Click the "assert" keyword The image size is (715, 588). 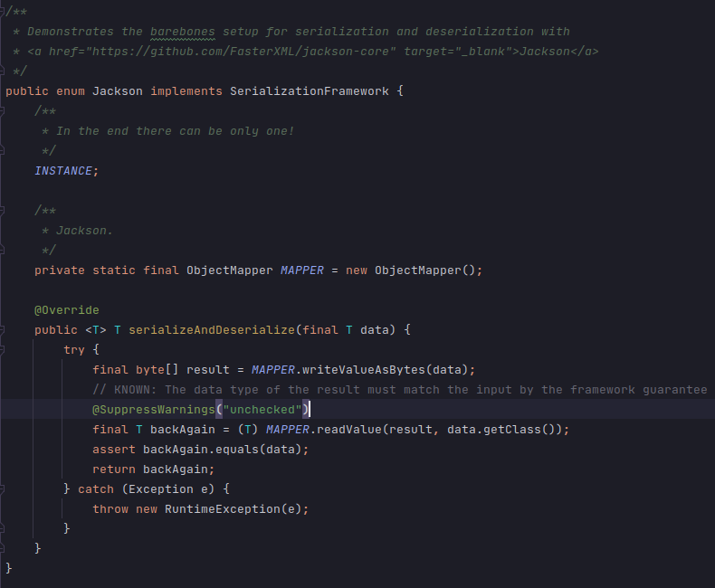[x=114, y=450]
